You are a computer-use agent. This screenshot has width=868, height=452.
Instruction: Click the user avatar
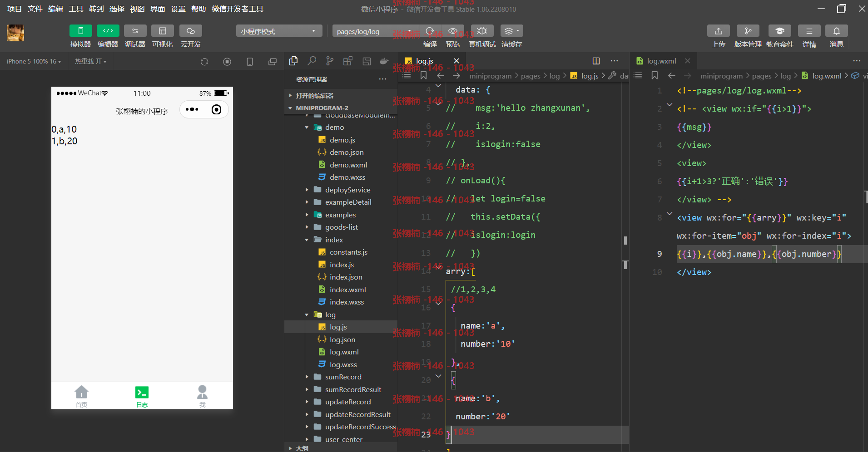(15, 33)
